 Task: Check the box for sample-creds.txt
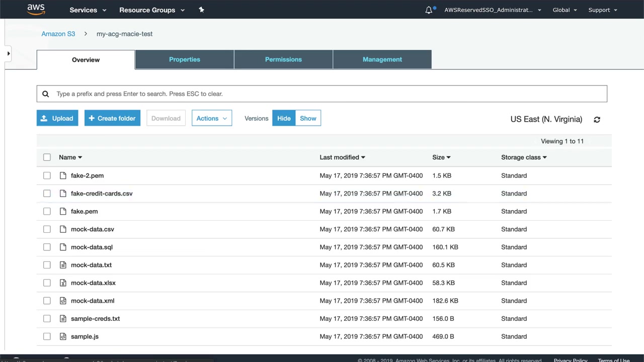[x=47, y=319]
